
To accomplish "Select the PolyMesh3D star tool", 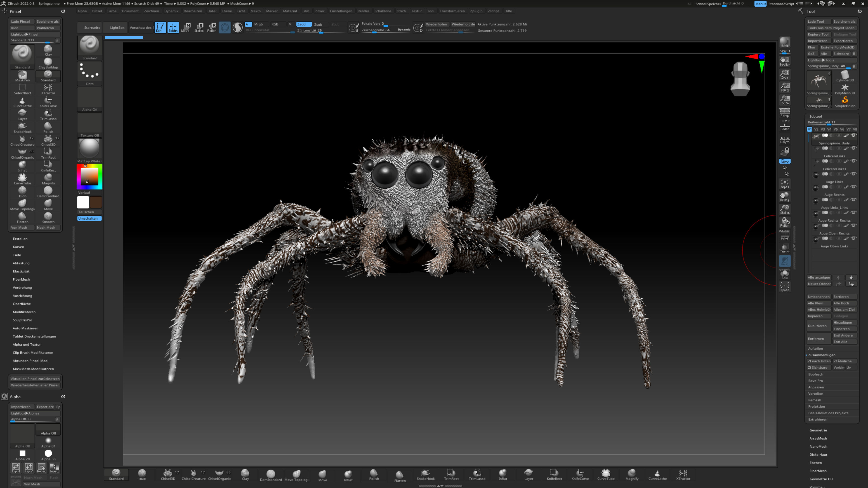I will (845, 89).
